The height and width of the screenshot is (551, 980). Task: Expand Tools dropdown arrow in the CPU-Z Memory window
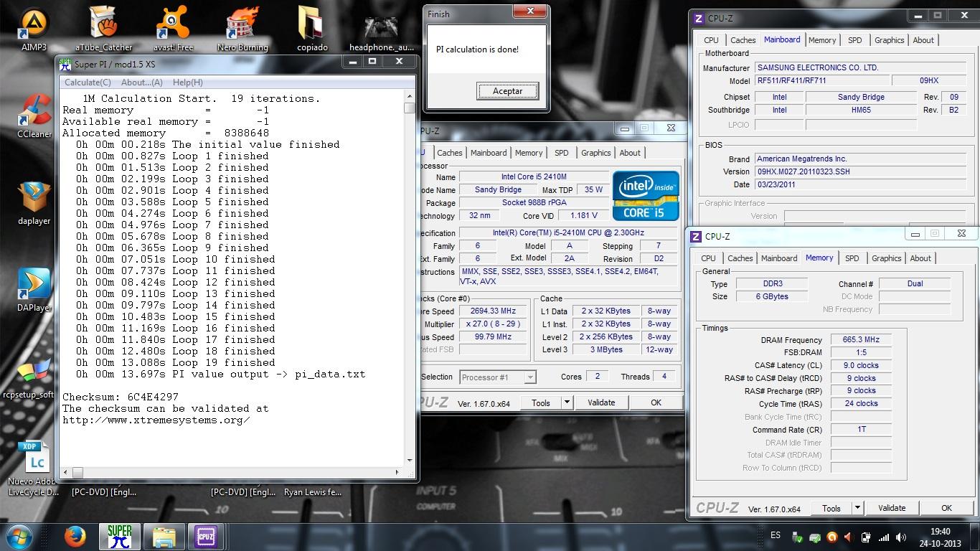[857, 508]
